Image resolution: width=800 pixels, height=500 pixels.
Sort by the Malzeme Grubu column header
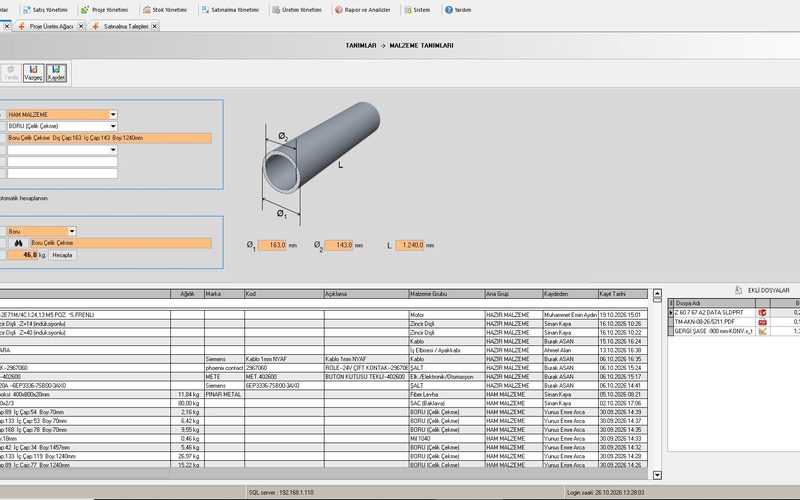446,294
